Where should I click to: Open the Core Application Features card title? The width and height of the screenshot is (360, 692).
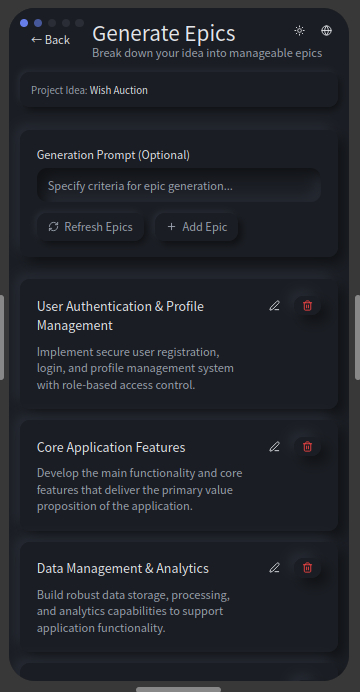click(x=111, y=447)
